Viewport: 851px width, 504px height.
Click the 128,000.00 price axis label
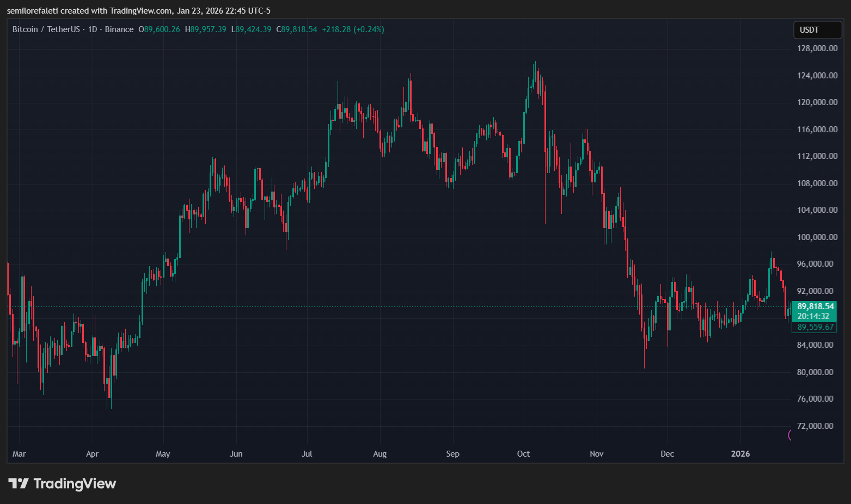click(817, 48)
